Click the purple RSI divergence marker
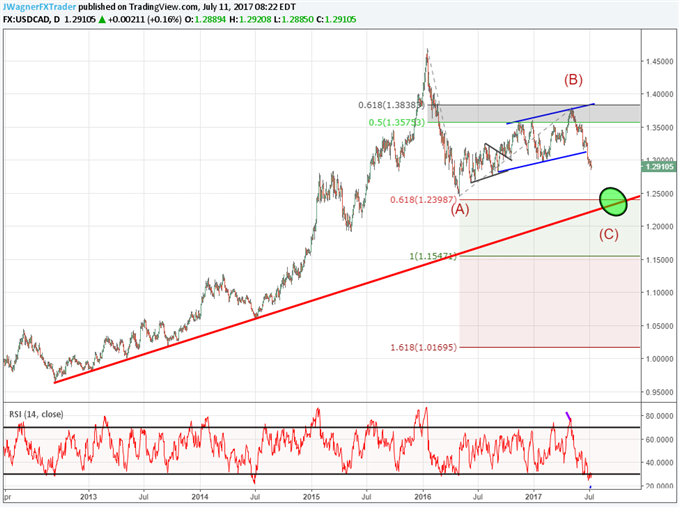 (569, 416)
